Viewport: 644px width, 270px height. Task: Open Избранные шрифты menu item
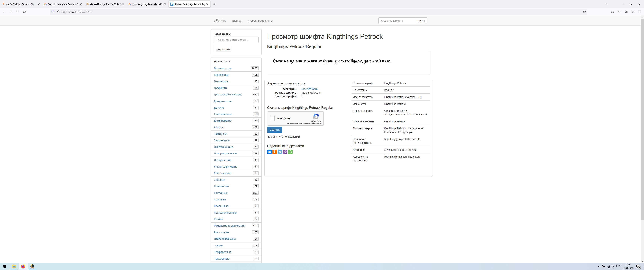pos(260,21)
